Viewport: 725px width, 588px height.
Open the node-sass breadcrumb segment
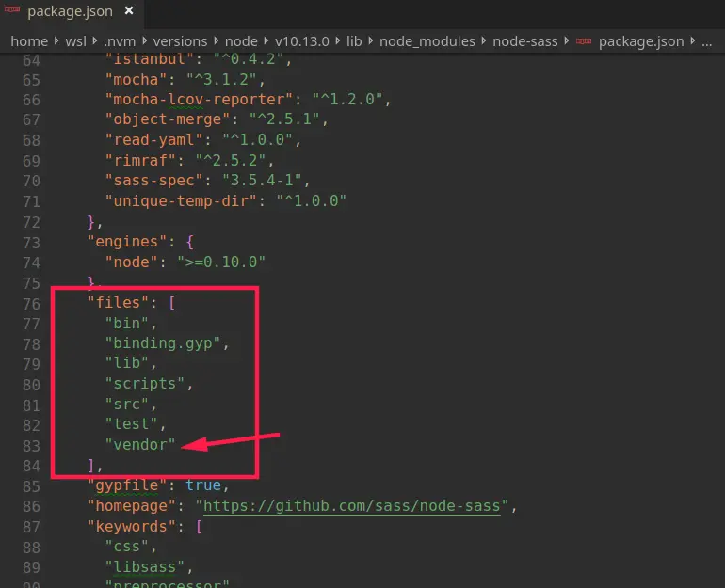(x=525, y=41)
